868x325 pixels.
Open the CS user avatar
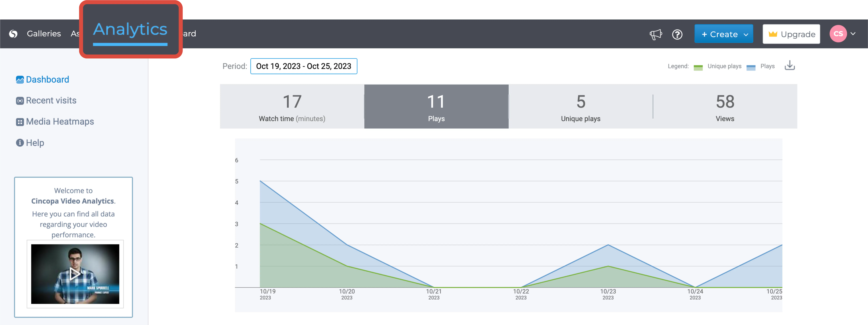[838, 34]
